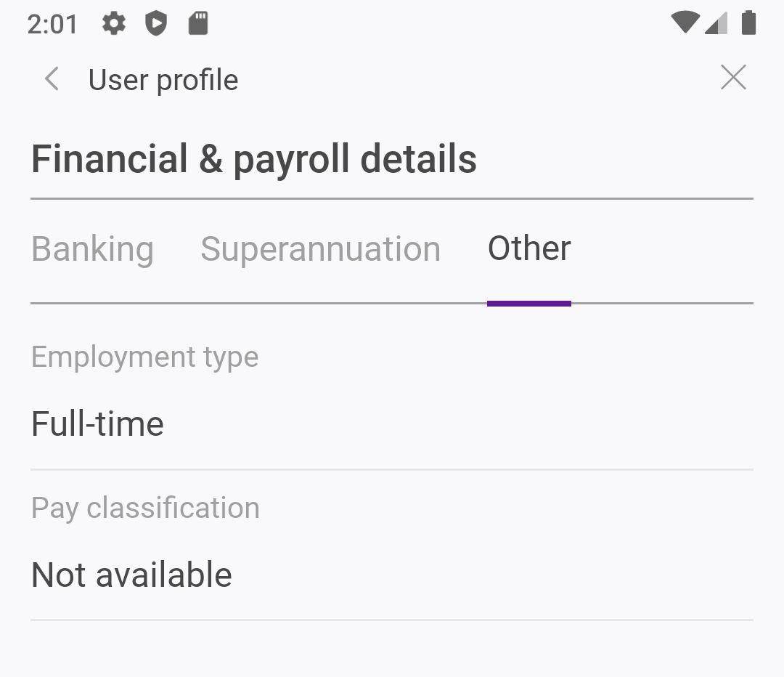Select the Full-time employment value
This screenshot has width=784, height=677.
(97, 423)
